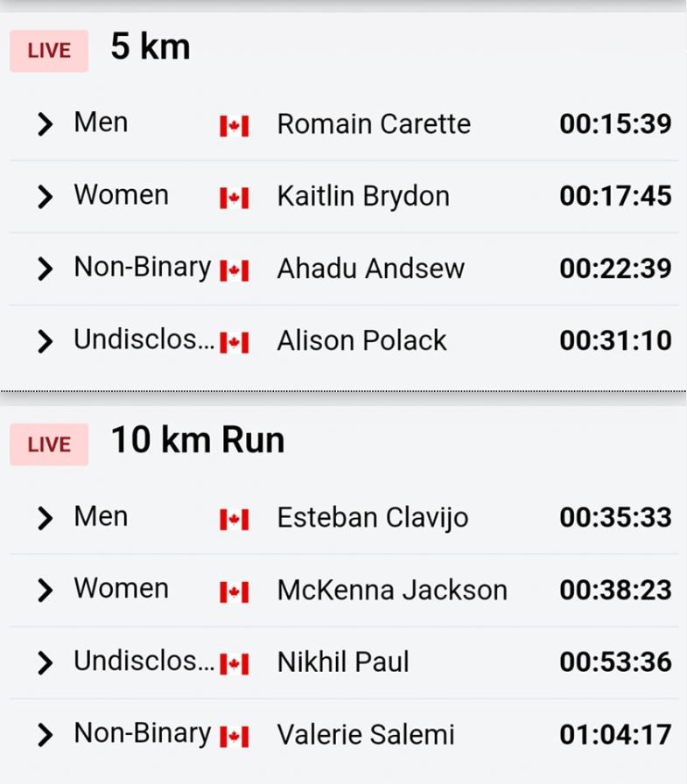Click Canadian flag next to Kaitlin Brydon
Image resolution: width=687 pixels, height=784 pixels.
pyautogui.click(x=234, y=198)
